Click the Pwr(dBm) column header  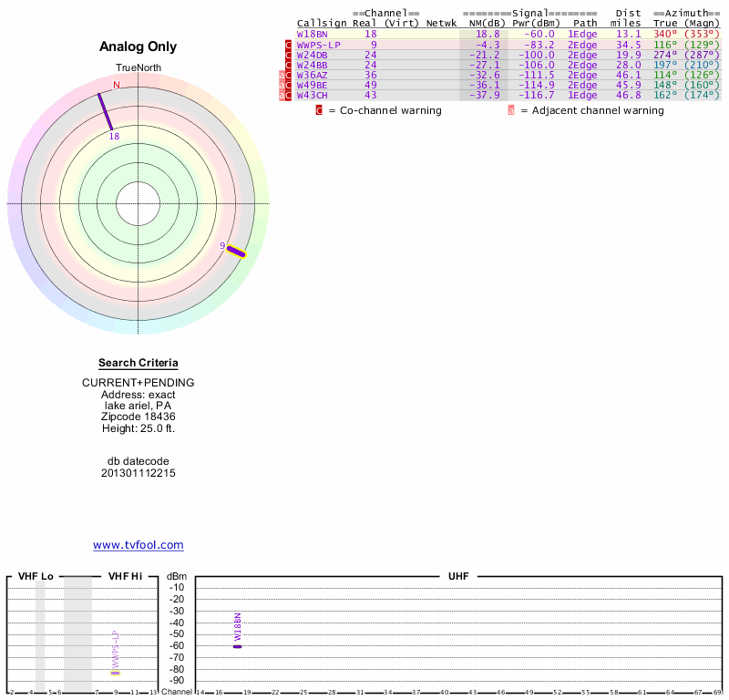[x=531, y=23]
